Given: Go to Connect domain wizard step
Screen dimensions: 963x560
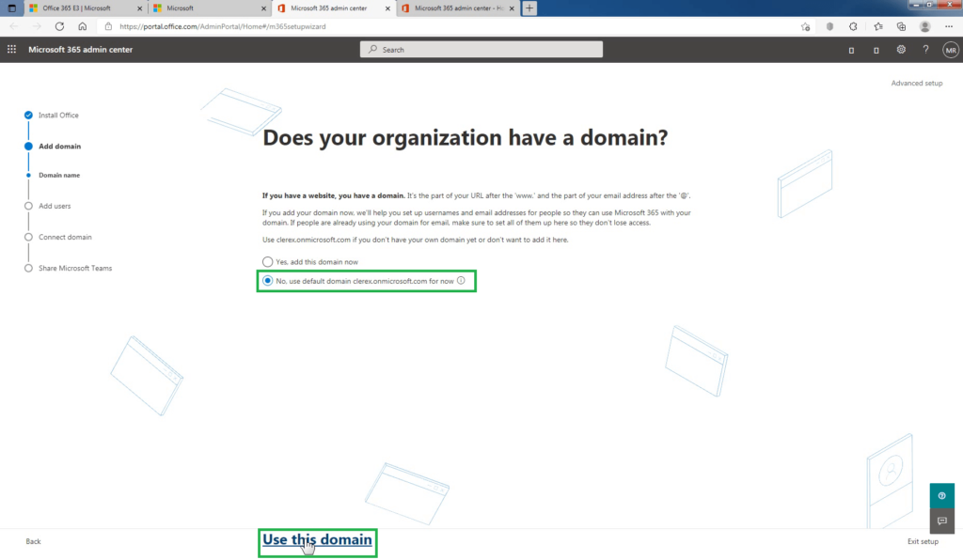Looking at the screenshot, I should (65, 238).
